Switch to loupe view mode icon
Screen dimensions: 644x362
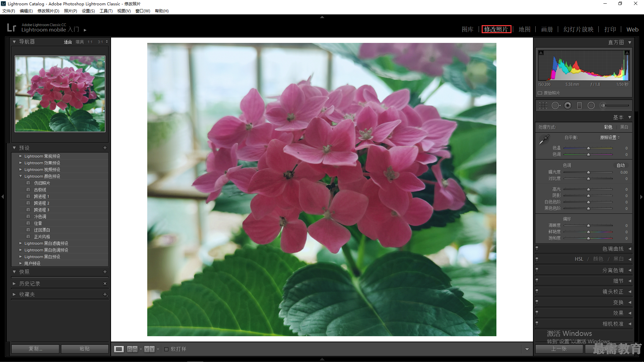click(x=119, y=349)
